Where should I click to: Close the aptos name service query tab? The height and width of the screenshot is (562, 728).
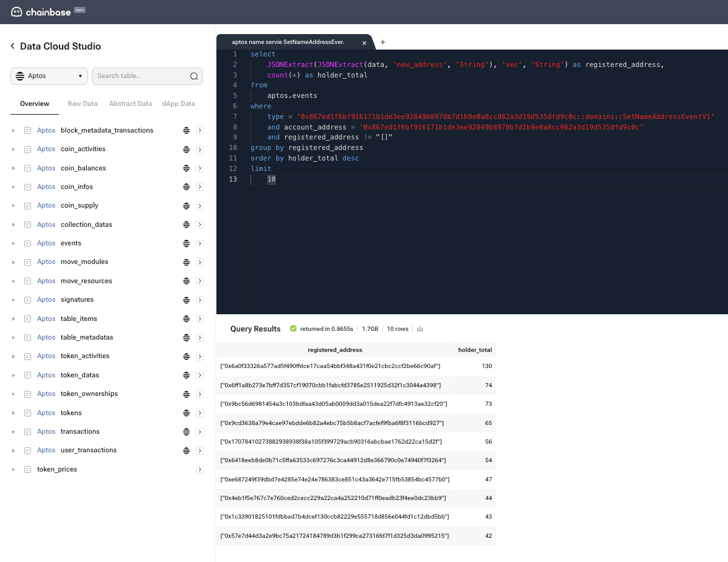pos(364,43)
